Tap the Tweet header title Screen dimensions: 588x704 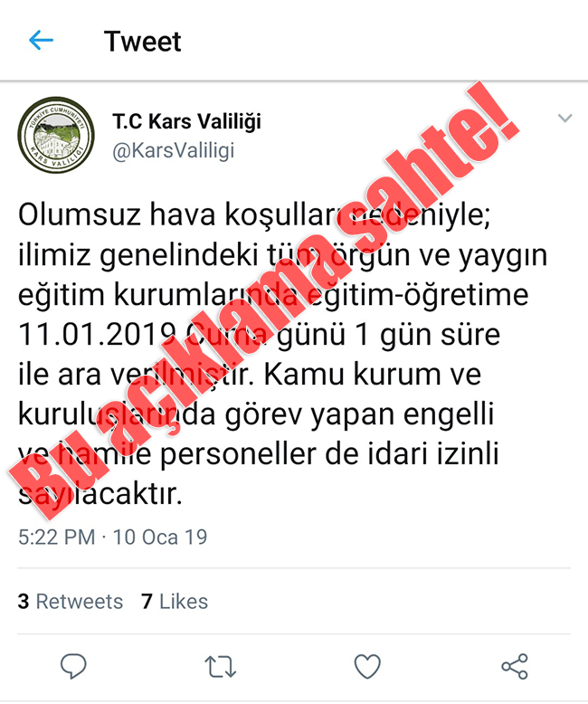143,42
